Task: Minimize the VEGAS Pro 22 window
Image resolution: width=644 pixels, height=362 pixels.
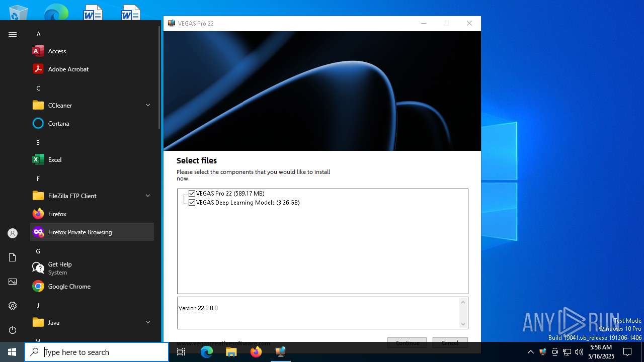Action: pyautogui.click(x=424, y=24)
